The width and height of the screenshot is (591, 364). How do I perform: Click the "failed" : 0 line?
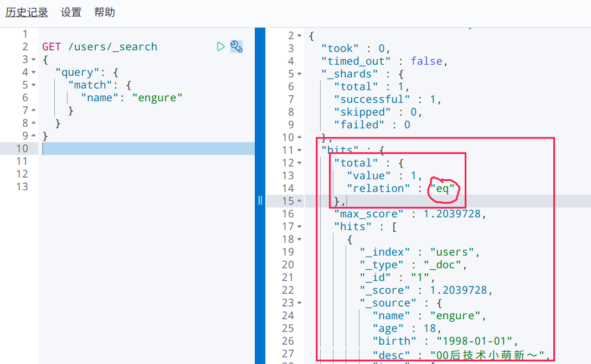point(372,124)
